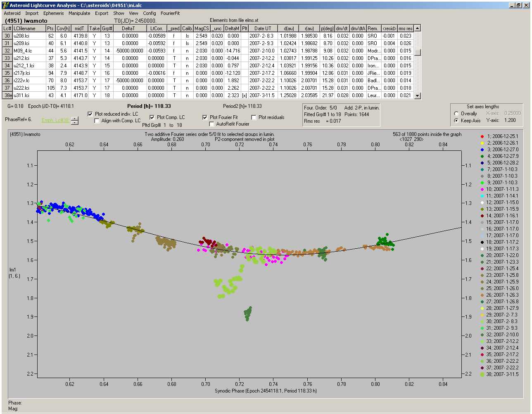Select the u208.lci filename cell
The image size is (532, 414).
(29, 36)
